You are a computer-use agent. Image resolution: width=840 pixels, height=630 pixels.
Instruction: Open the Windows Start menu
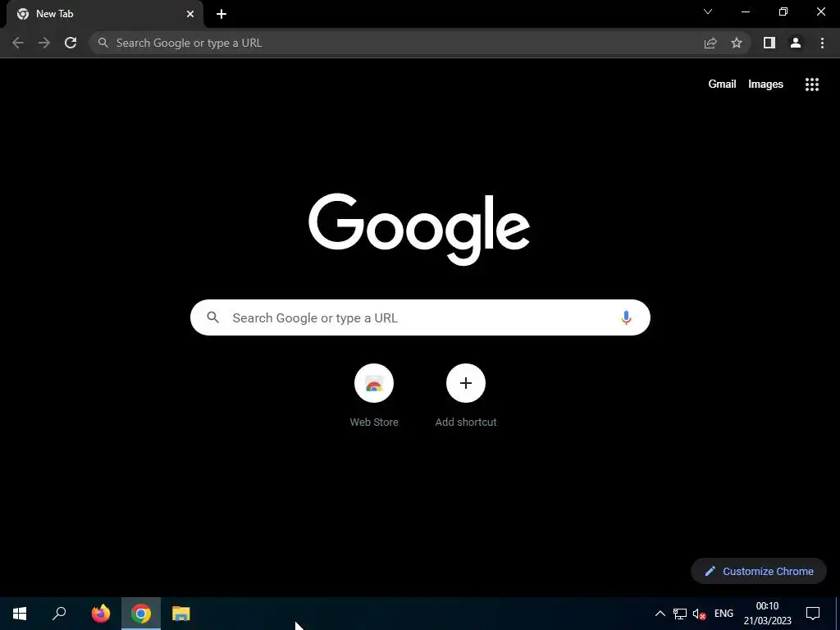[20, 614]
